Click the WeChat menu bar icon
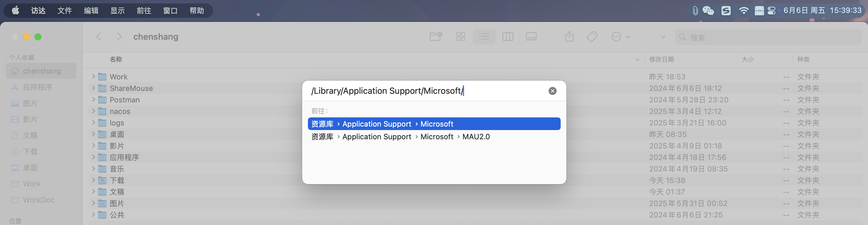The image size is (868, 225). point(708,11)
